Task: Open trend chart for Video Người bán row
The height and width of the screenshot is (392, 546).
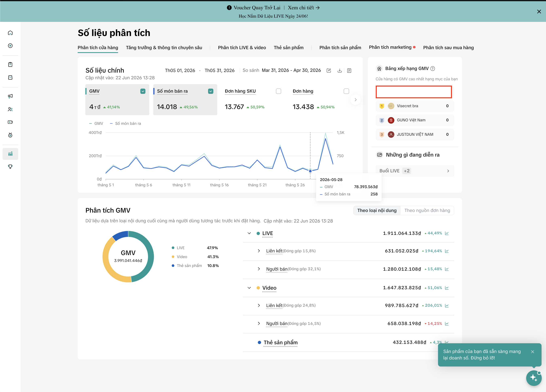Action: [x=447, y=324]
